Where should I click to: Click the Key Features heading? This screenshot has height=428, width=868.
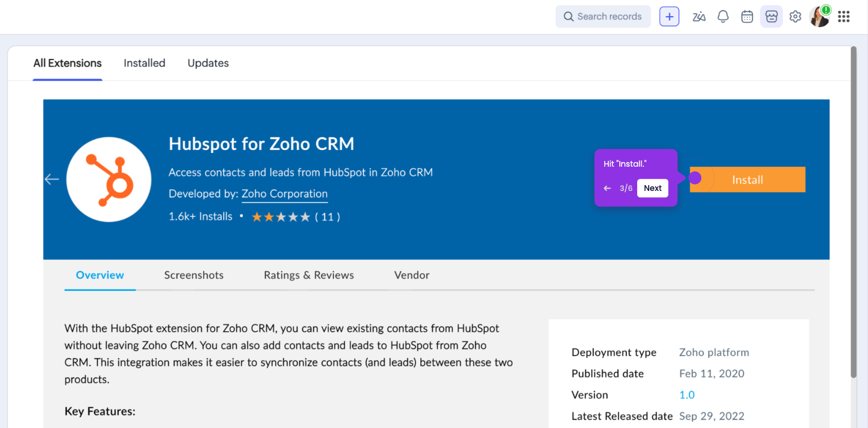click(x=100, y=412)
